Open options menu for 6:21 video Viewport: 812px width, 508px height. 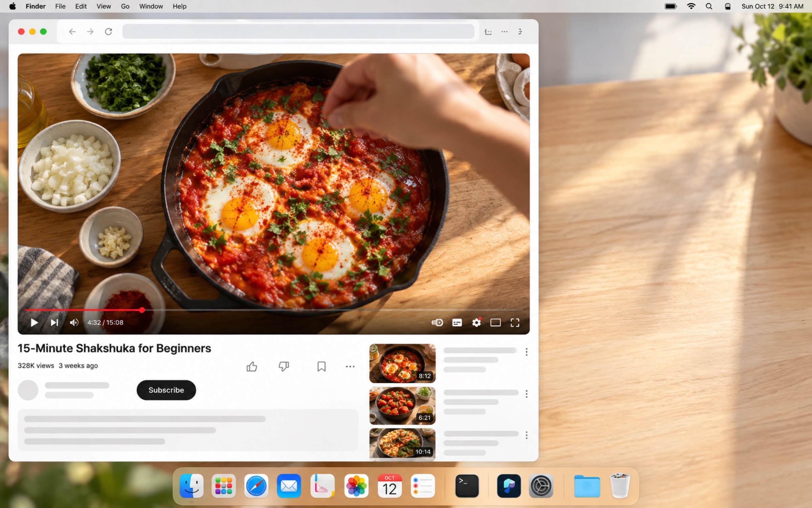(526, 394)
